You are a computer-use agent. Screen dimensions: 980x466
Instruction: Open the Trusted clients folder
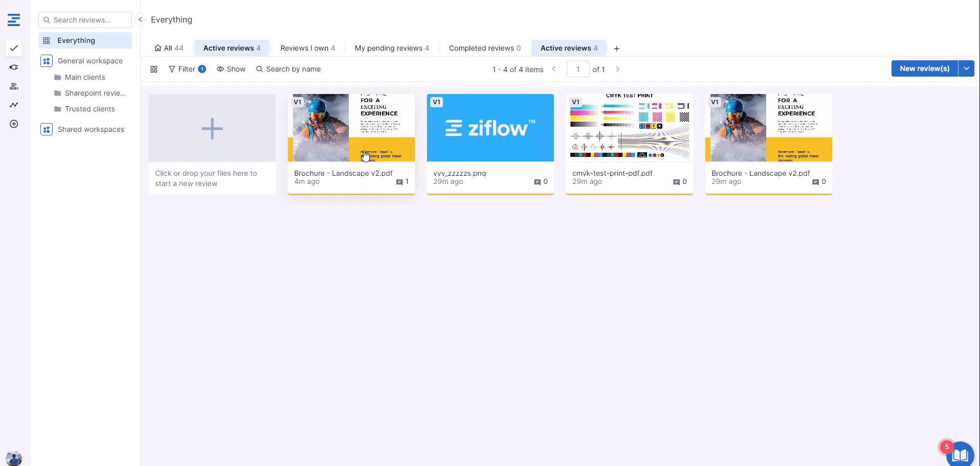tap(90, 109)
